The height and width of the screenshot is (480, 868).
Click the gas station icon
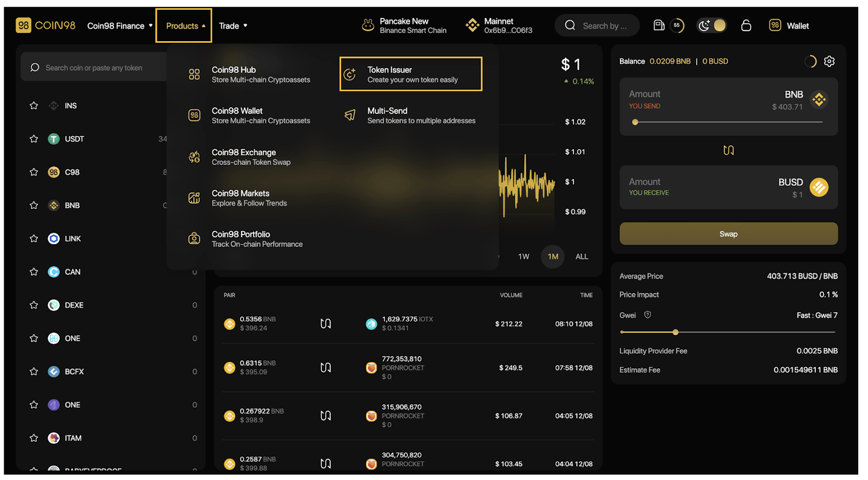pos(659,25)
